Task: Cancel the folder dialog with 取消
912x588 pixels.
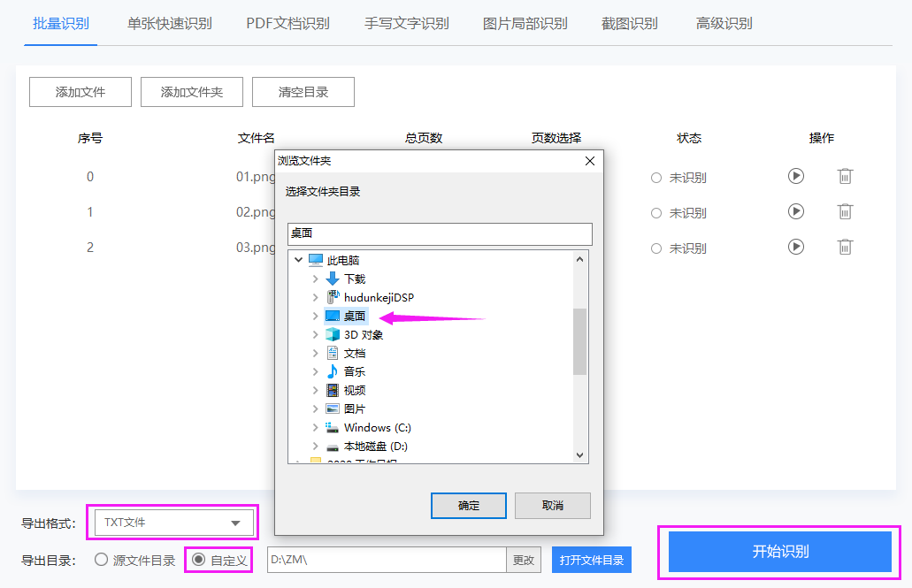Action: (553, 506)
